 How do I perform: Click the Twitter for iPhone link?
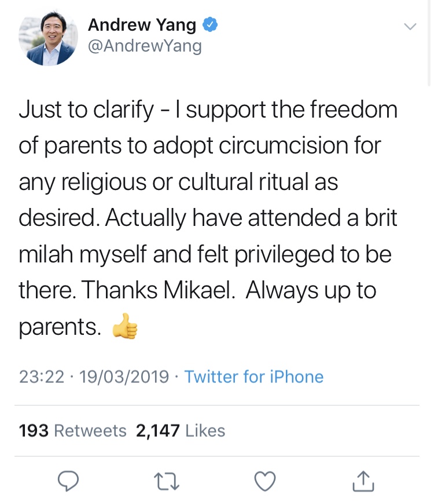[x=253, y=377]
